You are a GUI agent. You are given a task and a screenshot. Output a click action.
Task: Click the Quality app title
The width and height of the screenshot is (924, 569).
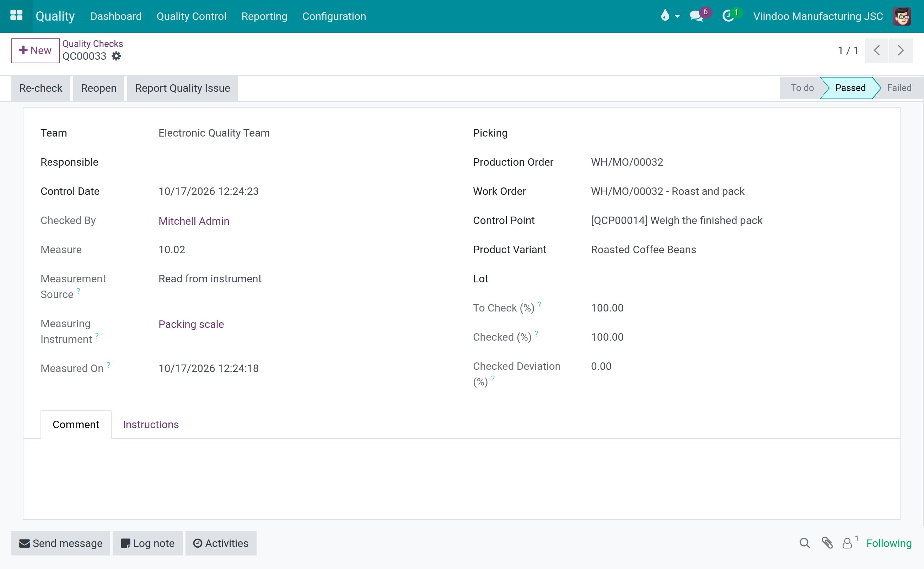pyautogui.click(x=55, y=16)
